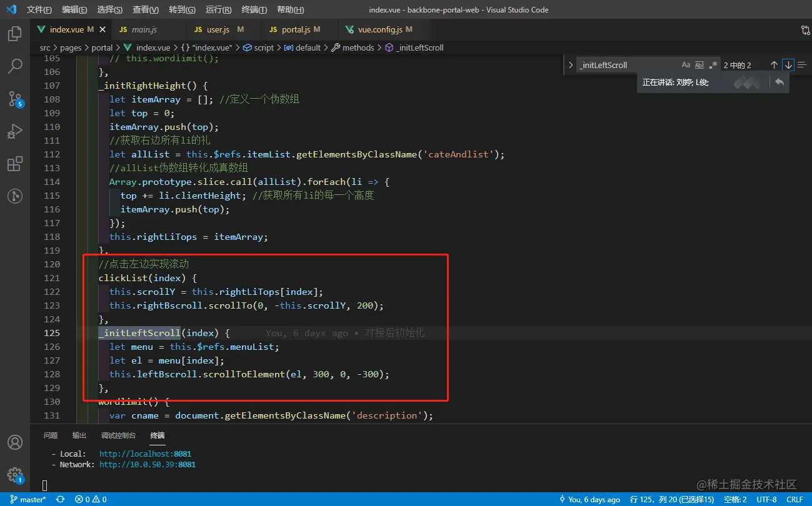Expand the replace field in the find widget
Image resolution: width=812 pixels, height=506 pixels.
coord(570,65)
